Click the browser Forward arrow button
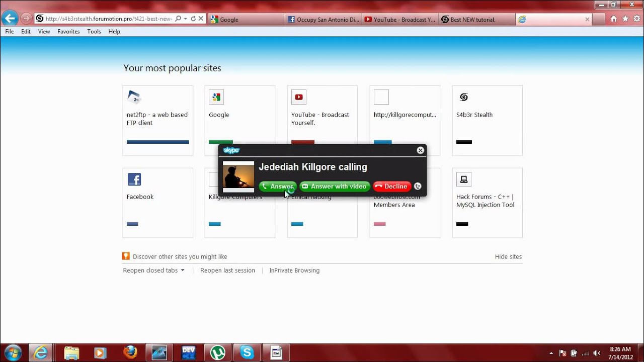This screenshot has height=362, width=644. click(x=26, y=19)
